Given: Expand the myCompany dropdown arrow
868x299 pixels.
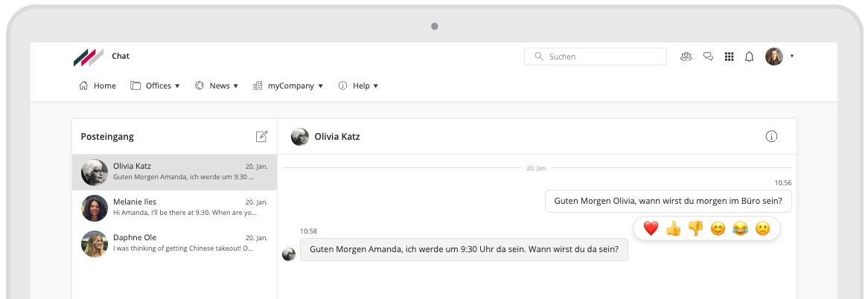Looking at the screenshot, I should click(x=320, y=86).
